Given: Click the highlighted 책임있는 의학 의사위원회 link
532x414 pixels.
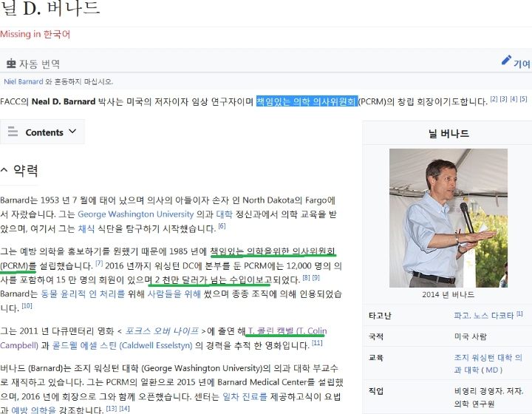Looking at the screenshot, I should 307,101.
